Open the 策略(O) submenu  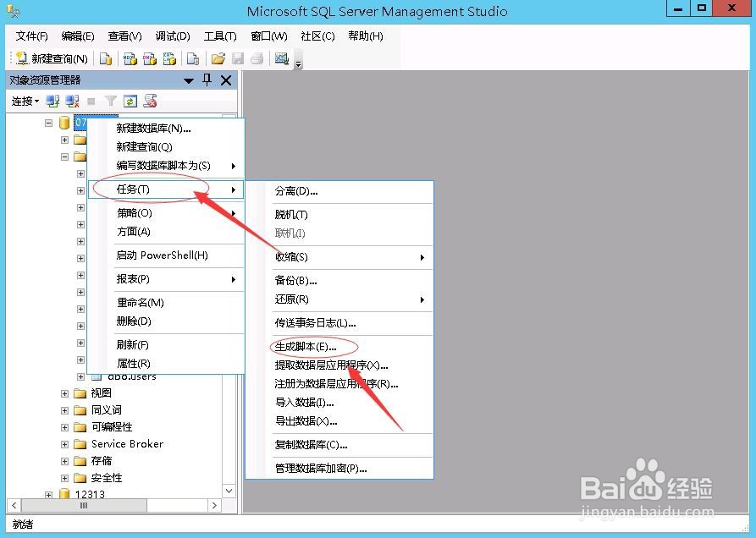(166, 213)
